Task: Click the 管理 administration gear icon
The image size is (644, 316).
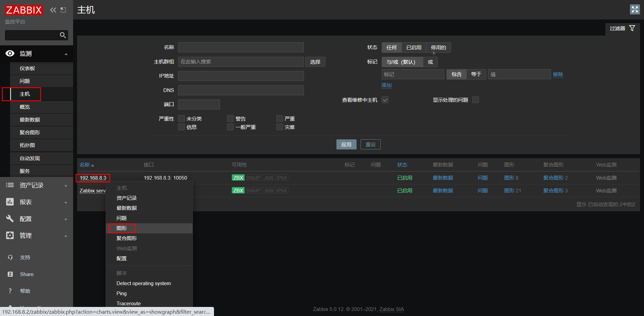Action: click(x=10, y=235)
